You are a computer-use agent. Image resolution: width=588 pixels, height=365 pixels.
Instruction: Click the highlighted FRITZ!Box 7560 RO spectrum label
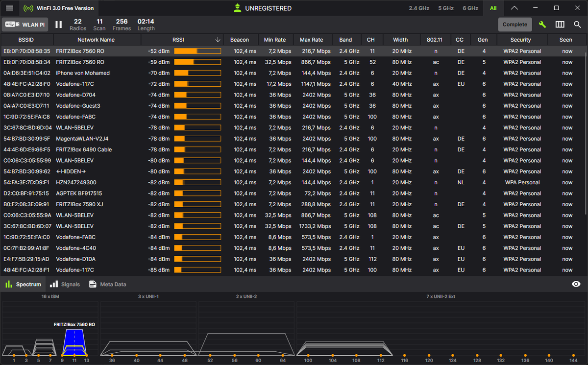pos(74,324)
